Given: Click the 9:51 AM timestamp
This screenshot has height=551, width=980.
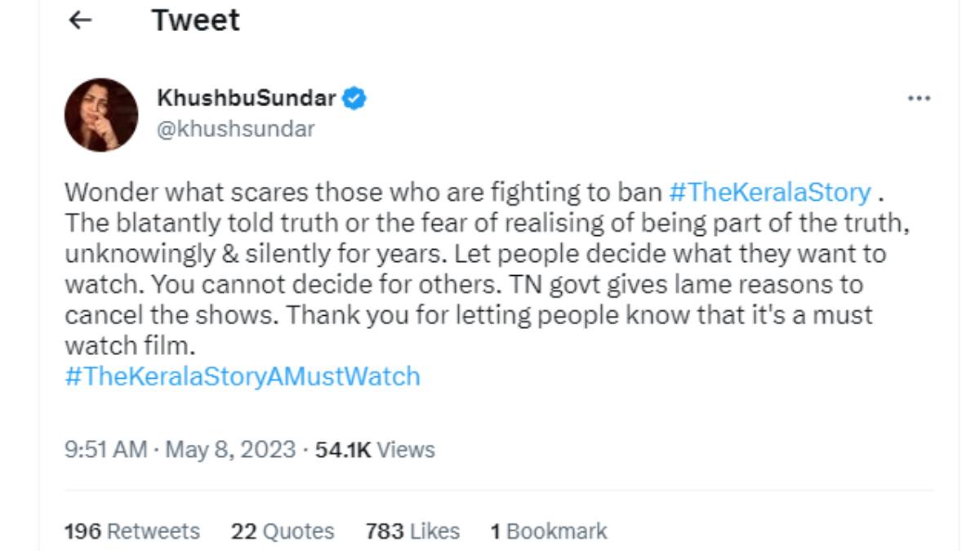Looking at the screenshot, I should tap(106, 450).
